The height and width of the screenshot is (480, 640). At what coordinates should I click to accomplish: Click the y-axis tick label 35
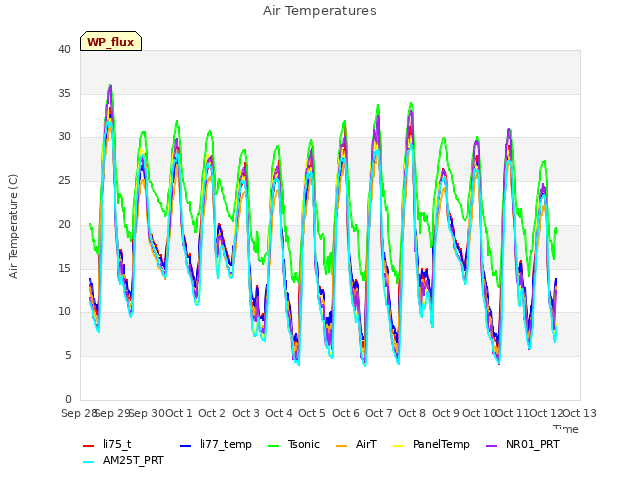point(64,93)
